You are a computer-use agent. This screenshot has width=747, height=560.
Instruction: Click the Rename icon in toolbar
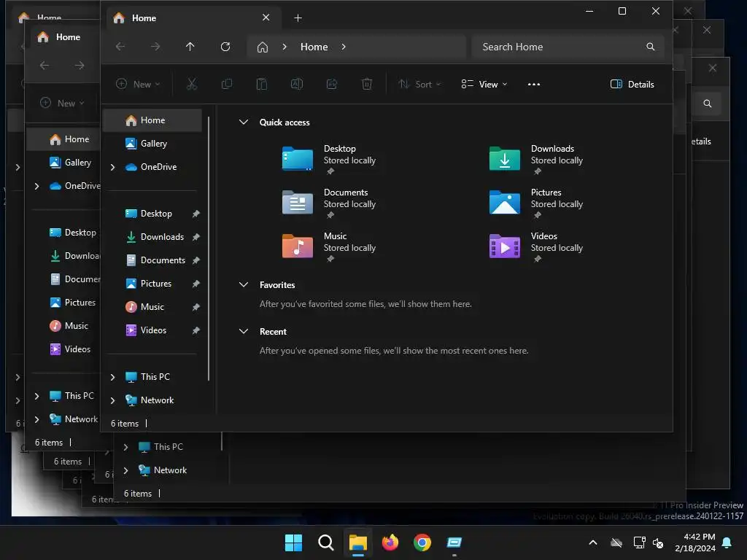click(x=297, y=85)
